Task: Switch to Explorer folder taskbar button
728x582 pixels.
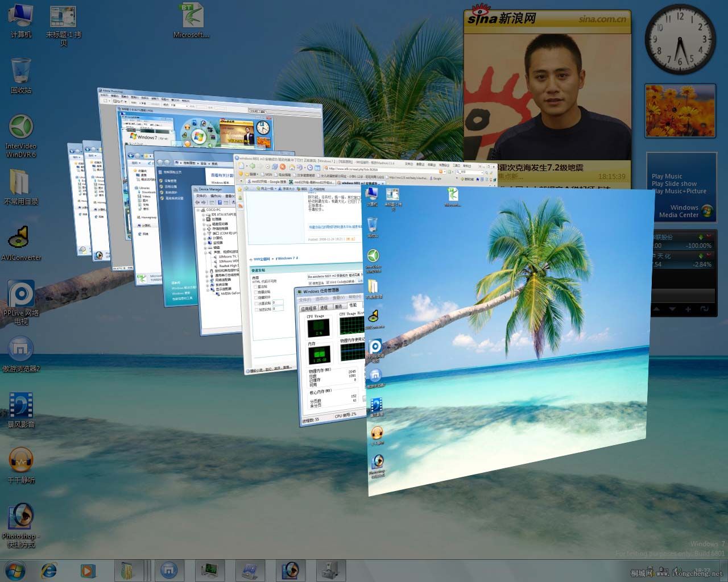Action: 129,570
